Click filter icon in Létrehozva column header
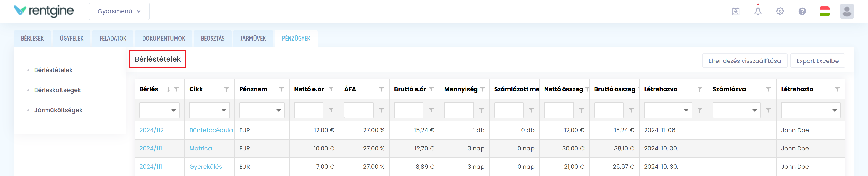Image resolution: width=868 pixels, height=176 pixels. click(699, 89)
